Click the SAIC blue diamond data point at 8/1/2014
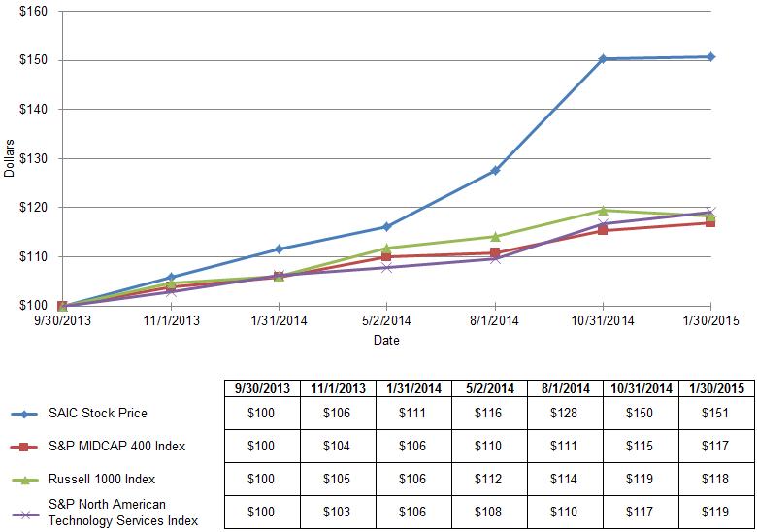 pos(495,170)
